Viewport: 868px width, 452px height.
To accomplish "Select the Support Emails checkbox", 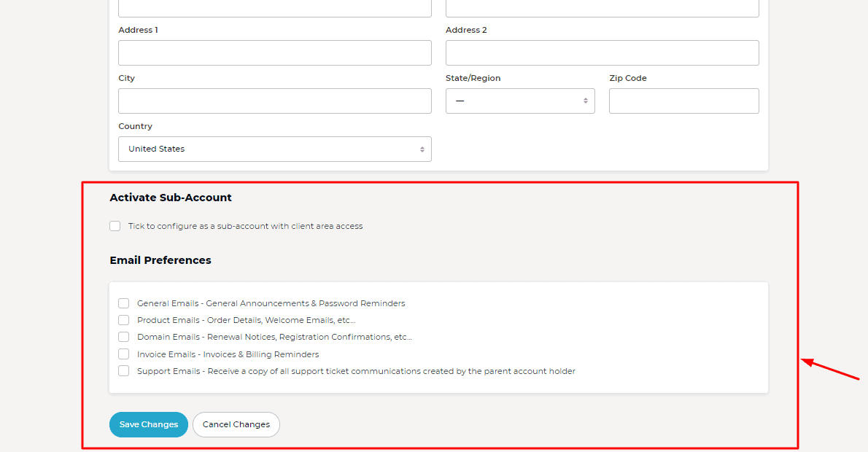I will (x=124, y=371).
